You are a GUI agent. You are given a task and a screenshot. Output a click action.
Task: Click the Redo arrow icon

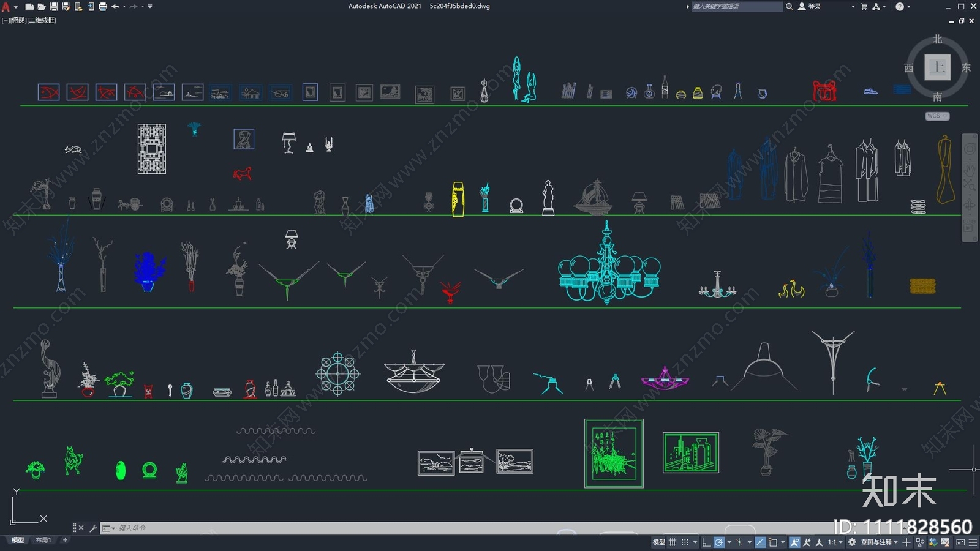click(x=134, y=7)
